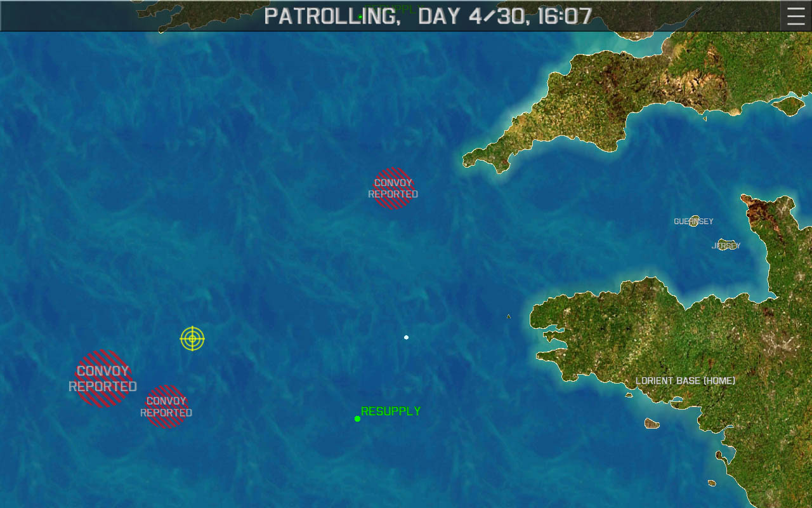Viewport: 812px width, 508px height.
Task: Click the PATROLLING status text
Action: [x=332, y=17]
